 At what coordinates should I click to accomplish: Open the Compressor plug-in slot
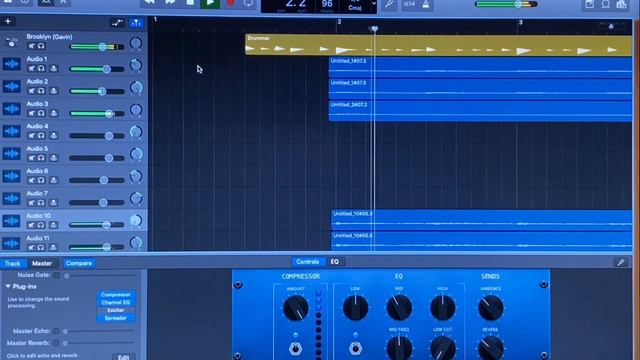[x=116, y=295]
